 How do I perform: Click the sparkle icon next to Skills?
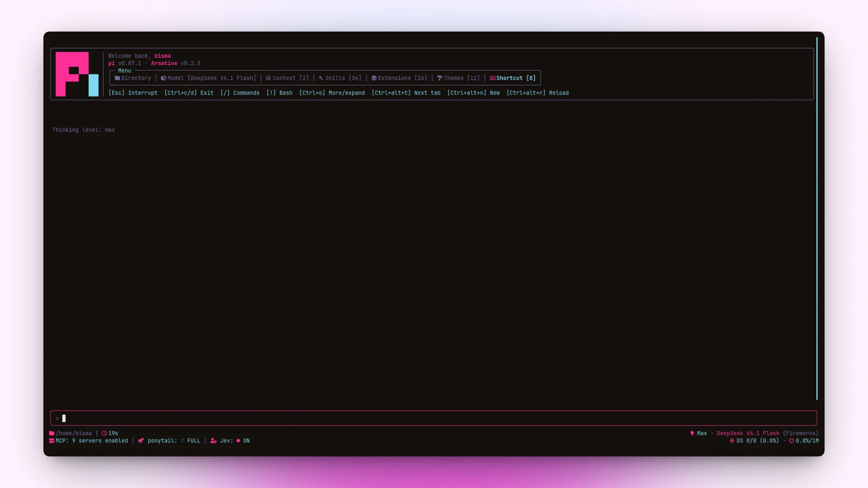click(321, 78)
